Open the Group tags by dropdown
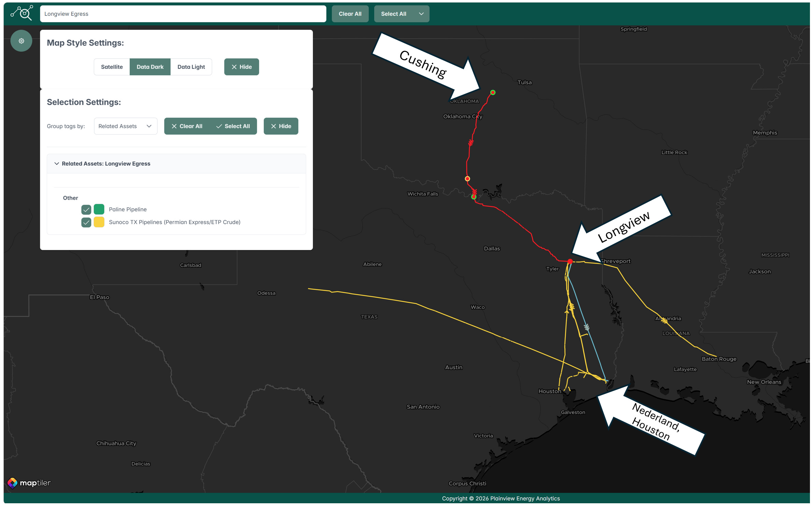The image size is (812, 506). pyautogui.click(x=125, y=126)
